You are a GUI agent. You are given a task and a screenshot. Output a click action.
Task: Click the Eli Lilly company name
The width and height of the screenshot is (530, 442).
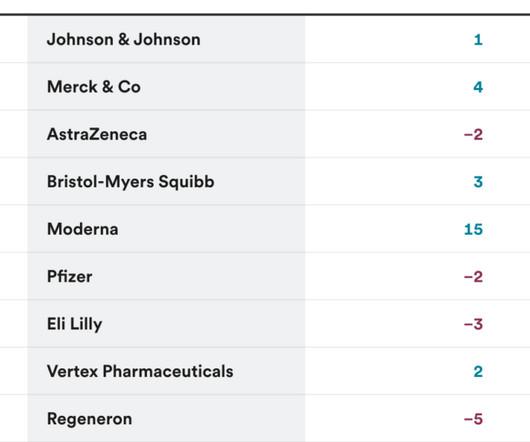[75, 324]
